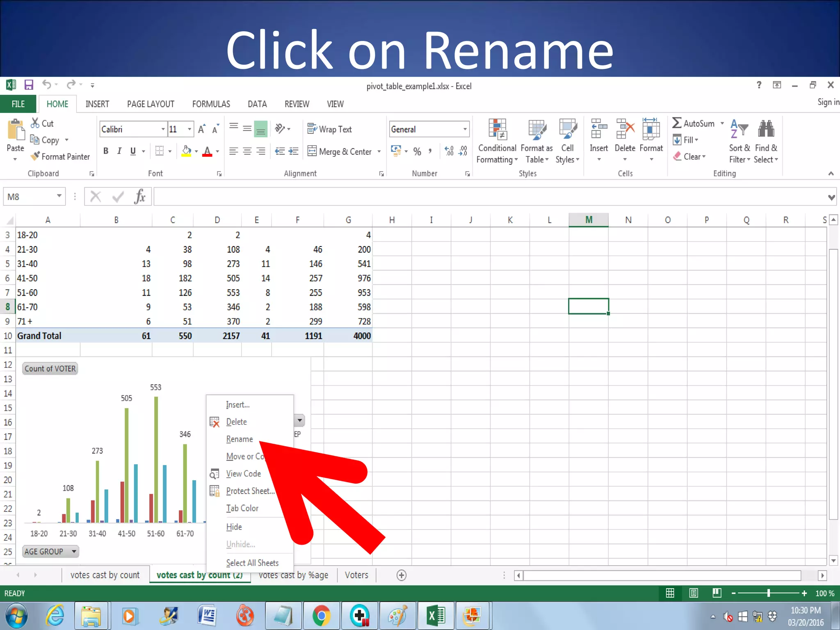Click the Save icon in quick access toolbar
Viewport: 840px width, 630px height.
click(x=29, y=85)
